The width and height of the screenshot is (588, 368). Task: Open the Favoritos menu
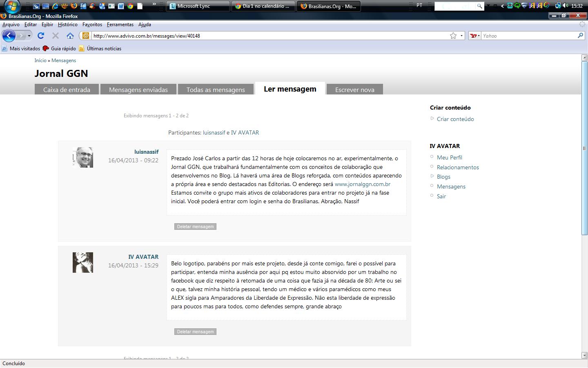[x=92, y=25]
